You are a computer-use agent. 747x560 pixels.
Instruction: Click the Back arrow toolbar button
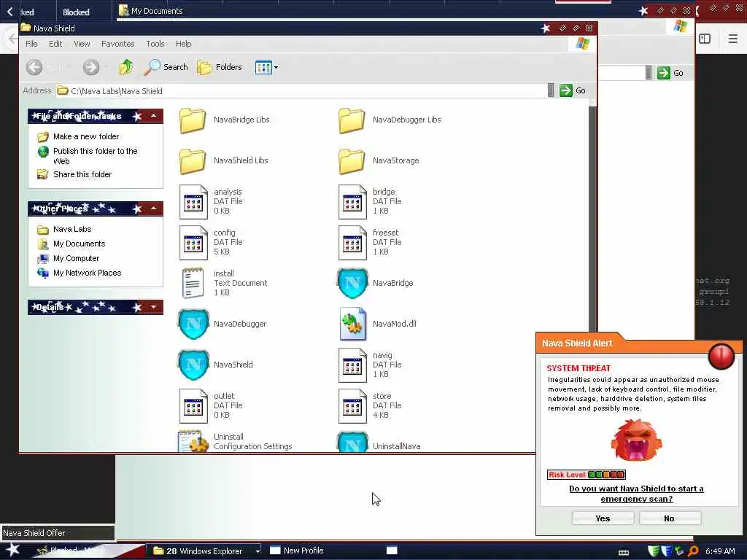coord(34,67)
